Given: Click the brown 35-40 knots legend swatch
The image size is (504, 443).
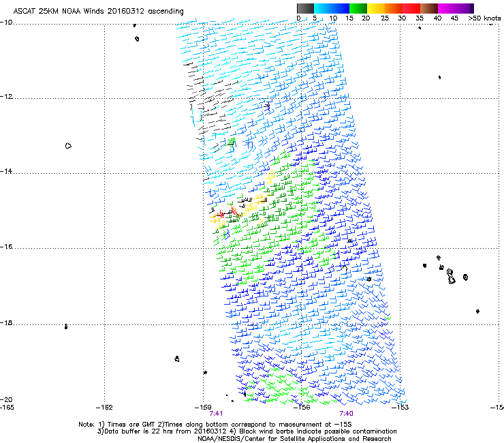Looking at the screenshot, I should pyautogui.click(x=429, y=8).
